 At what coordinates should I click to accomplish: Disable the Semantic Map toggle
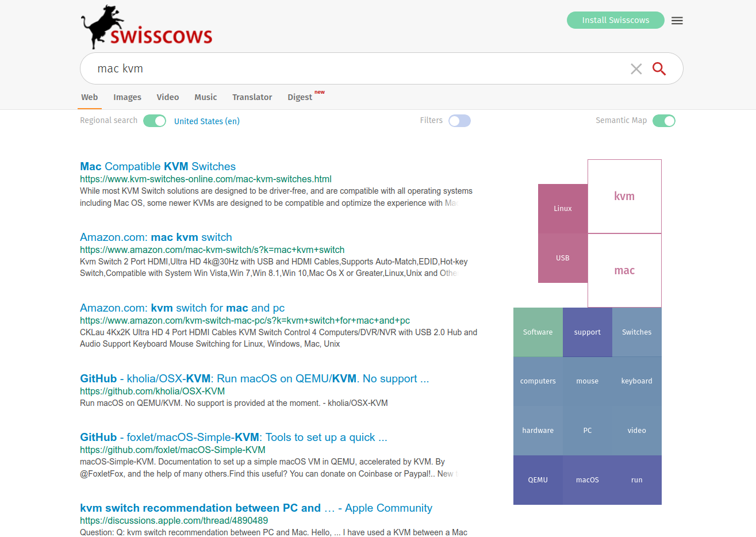pyautogui.click(x=664, y=121)
